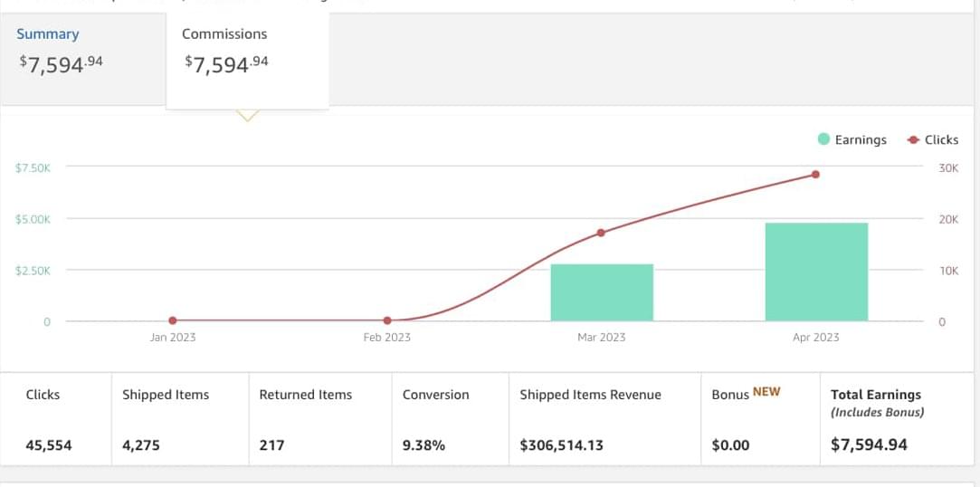The image size is (980, 487).
Task: Select the Shipped Items metric cell
Action: (180, 419)
